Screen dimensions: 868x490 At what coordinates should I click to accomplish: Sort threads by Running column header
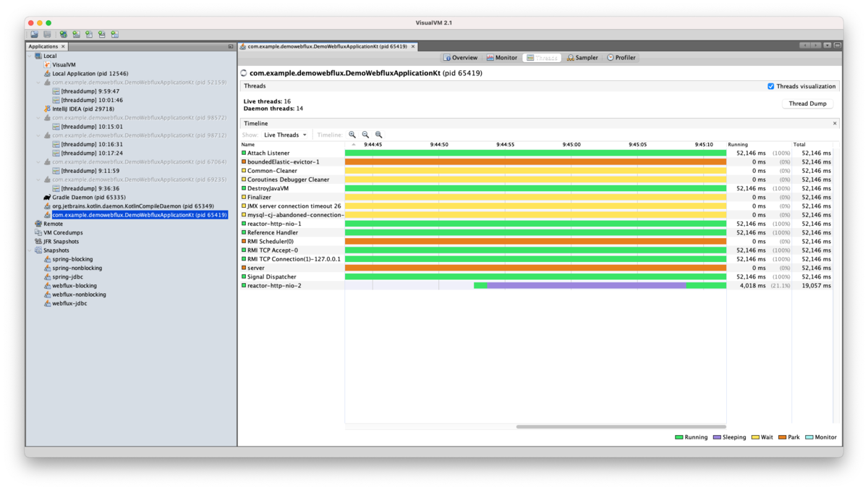coord(759,144)
